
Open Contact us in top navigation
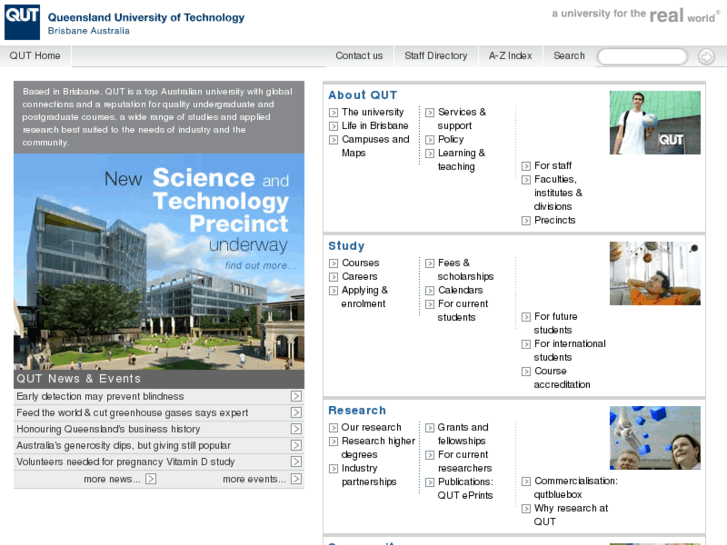359,56
